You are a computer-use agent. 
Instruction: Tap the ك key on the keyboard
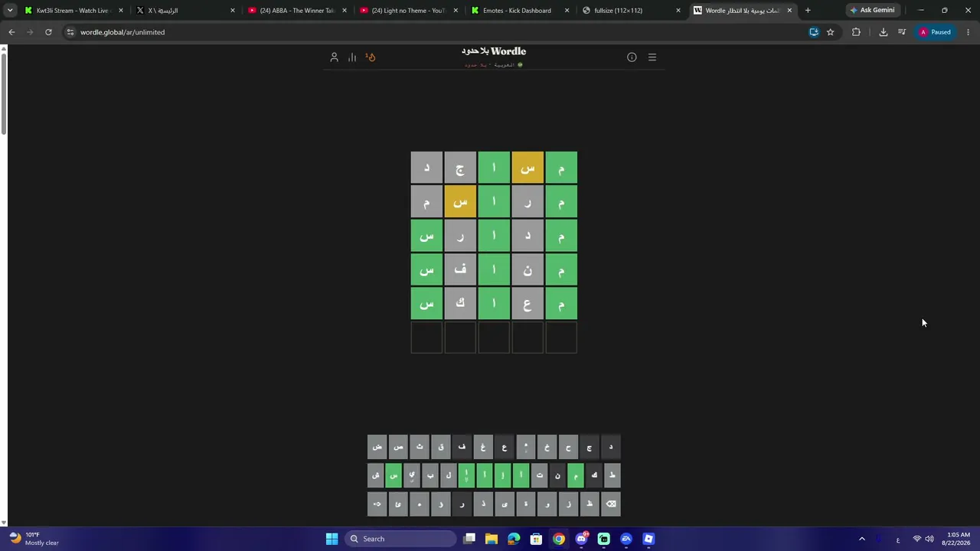coord(594,475)
